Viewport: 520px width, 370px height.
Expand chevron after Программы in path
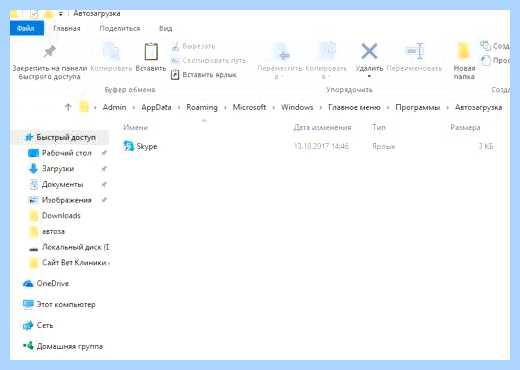[x=447, y=108]
